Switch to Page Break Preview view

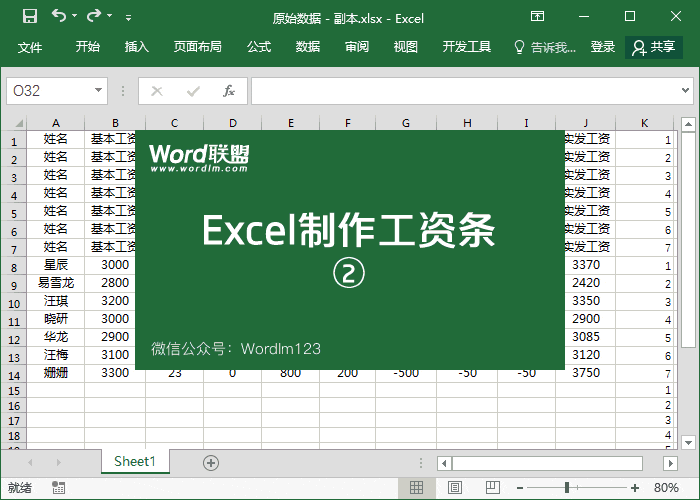coord(491,488)
